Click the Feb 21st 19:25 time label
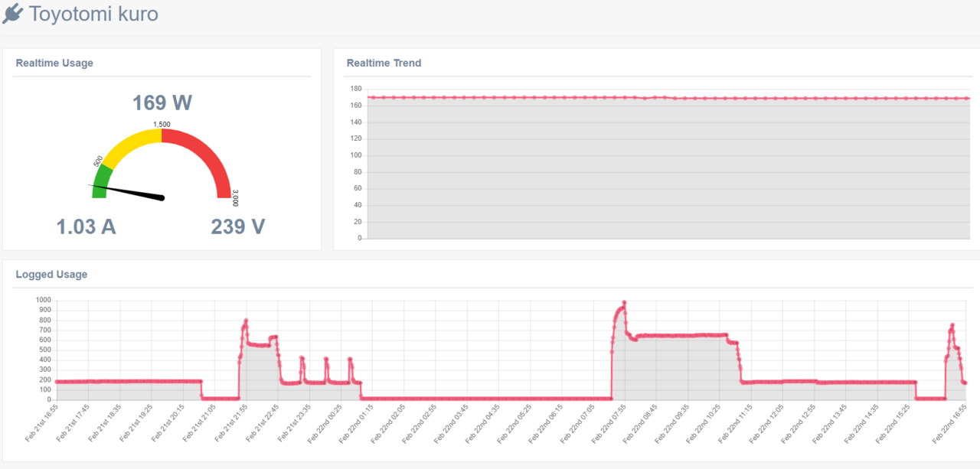This screenshot has width=980, height=469. pyautogui.click(x=137, y=423)
